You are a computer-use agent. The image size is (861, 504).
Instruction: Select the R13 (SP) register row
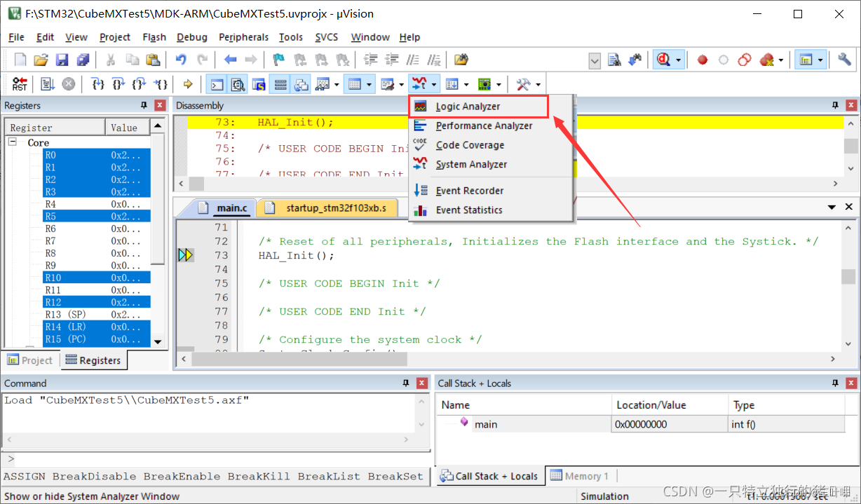point(96,315)
